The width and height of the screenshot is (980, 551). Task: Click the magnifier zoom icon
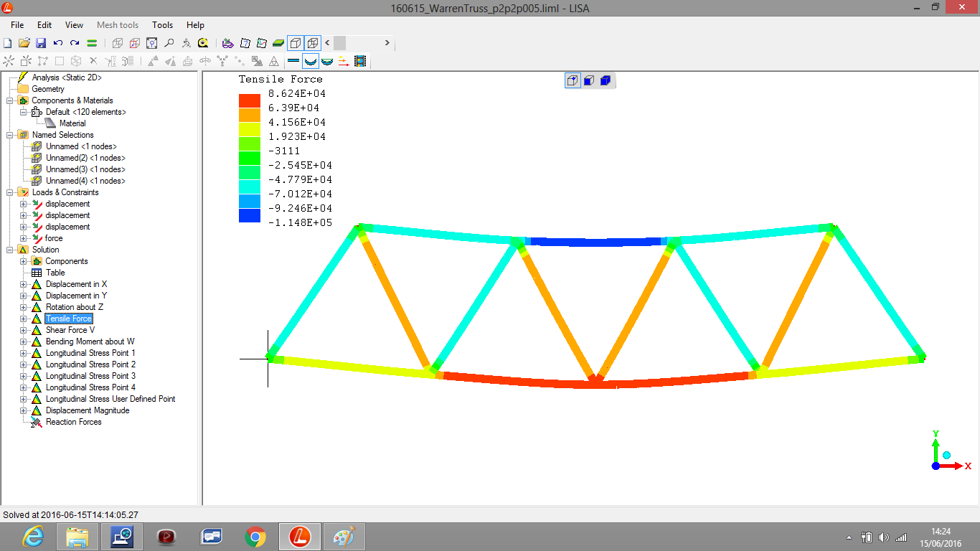pos(169,43)
